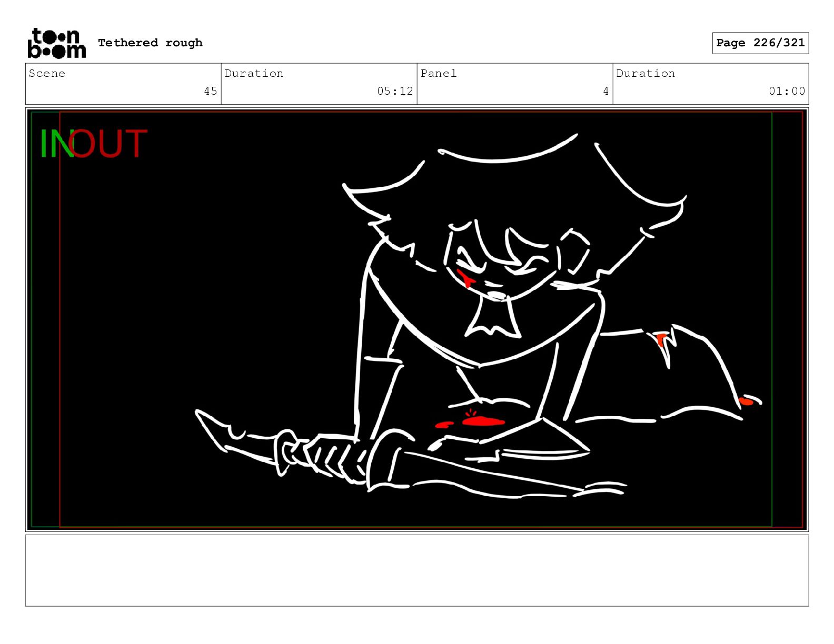This screenshot has height=644, width=834.
Task: Click the red 'OUT' camera marker
Action: pos(108,144)
